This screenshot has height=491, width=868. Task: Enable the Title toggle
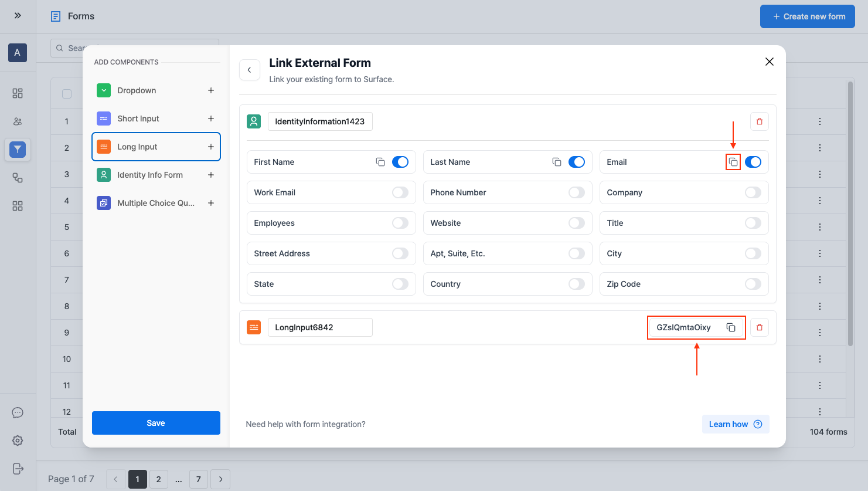(753, 223)
